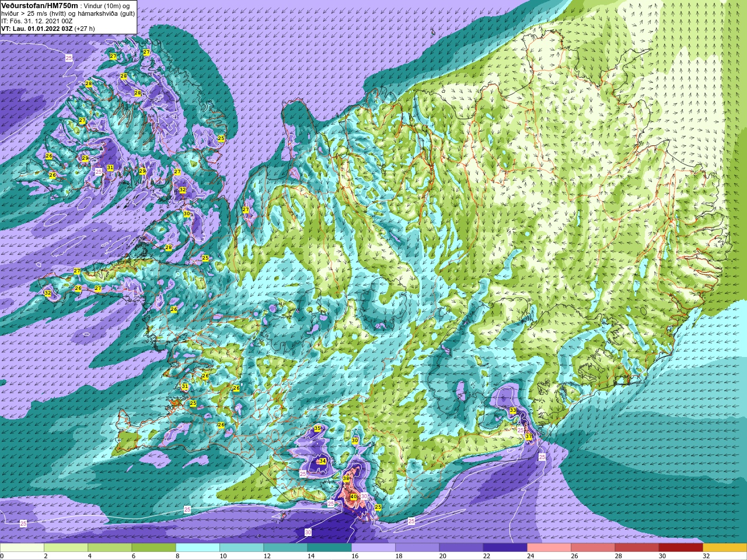
Task: Click the 28–30 m/s red legend swatch
Action: pyautogui.click(x=637, y=548)
